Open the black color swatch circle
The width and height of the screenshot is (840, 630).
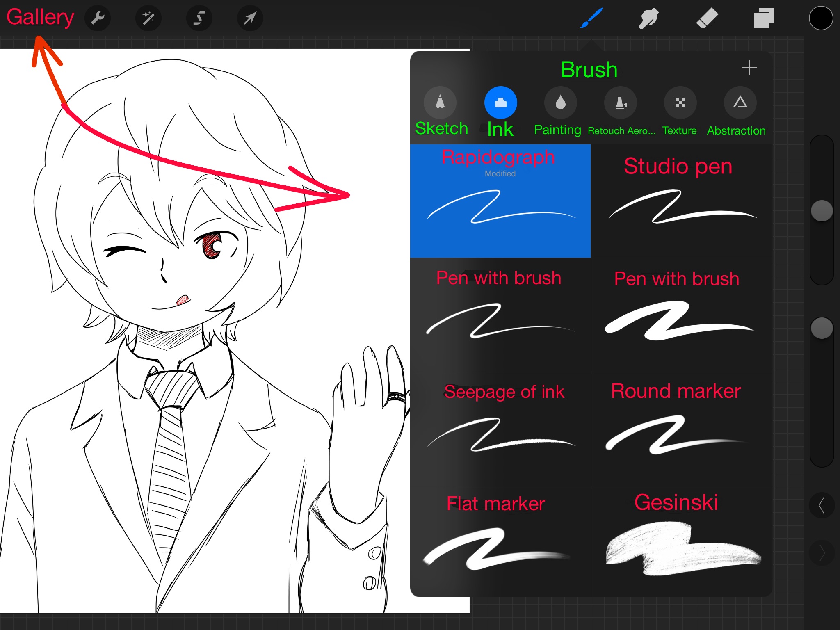click(821, 18)
